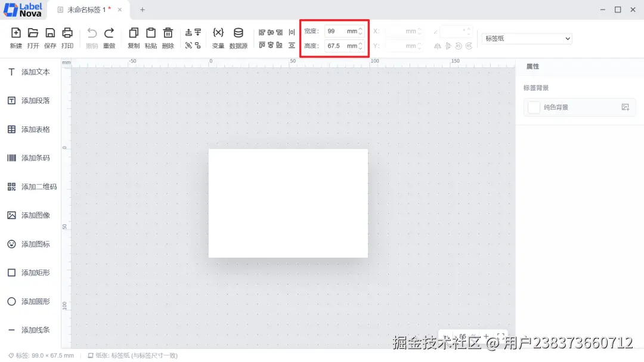
Task: Align objects to the top edge
Action: pos(262,45)
